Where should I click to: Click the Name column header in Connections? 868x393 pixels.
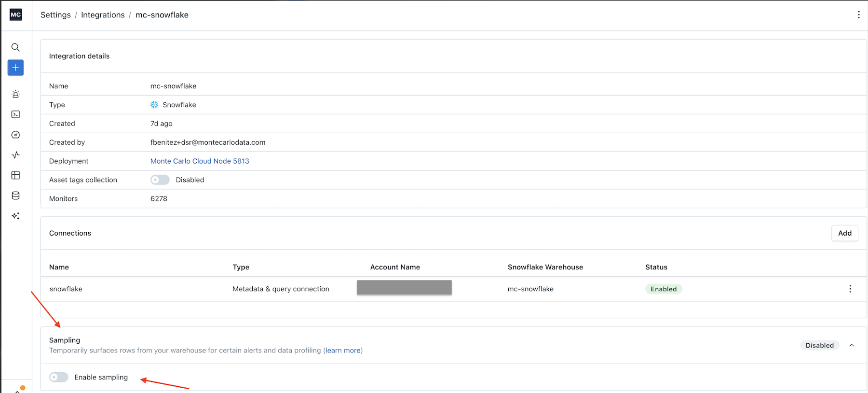click(59, 267)
